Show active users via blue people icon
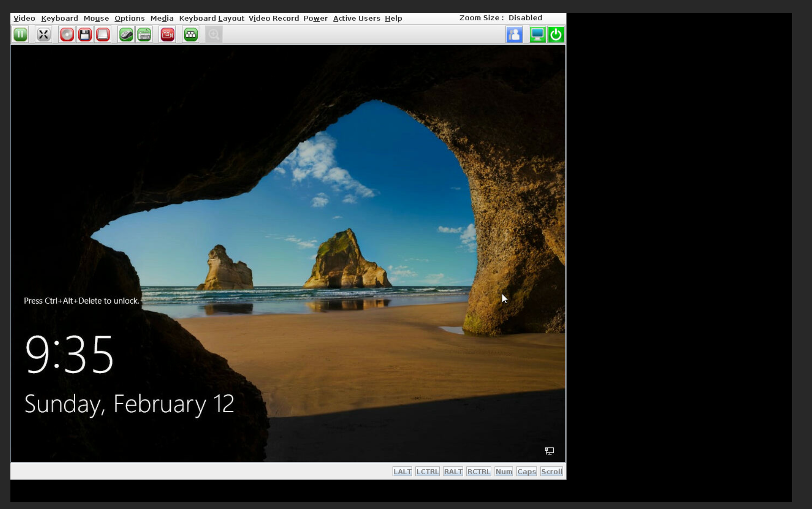The width and height of the screenshot is (812, 509). coord(514,35)
